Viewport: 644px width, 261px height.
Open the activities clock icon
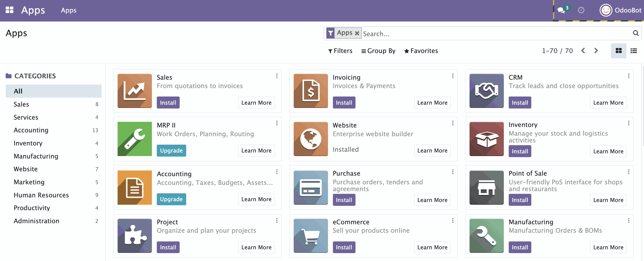click(581, 10)
